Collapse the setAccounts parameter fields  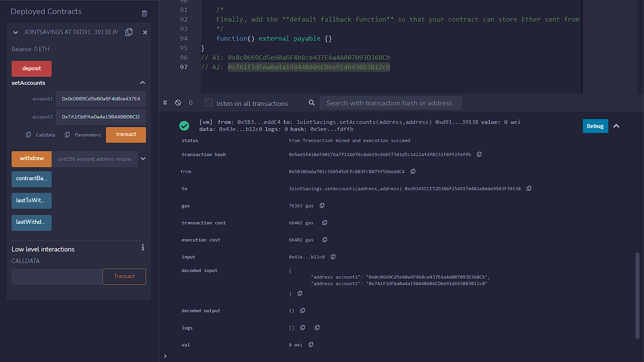pos(142,82)
